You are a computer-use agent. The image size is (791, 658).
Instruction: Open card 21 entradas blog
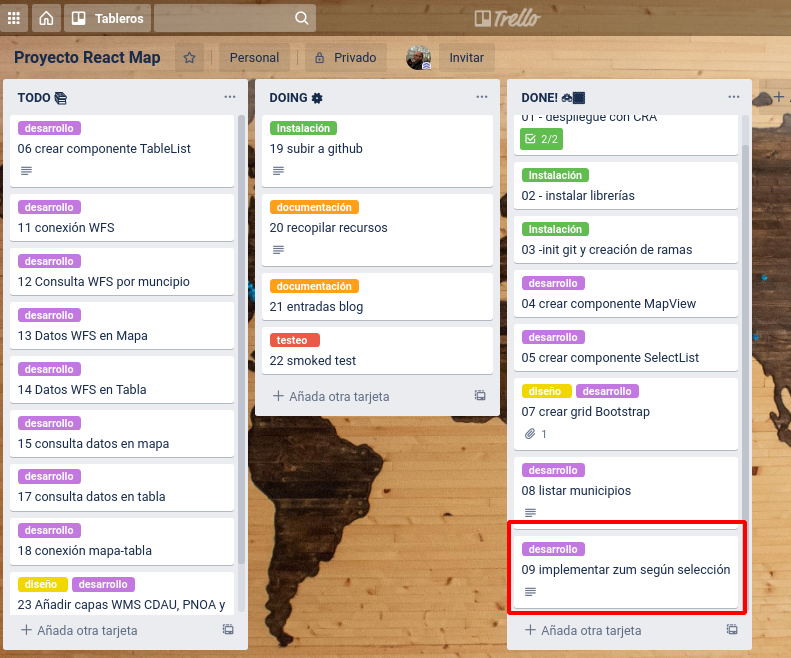pos(377,297)
